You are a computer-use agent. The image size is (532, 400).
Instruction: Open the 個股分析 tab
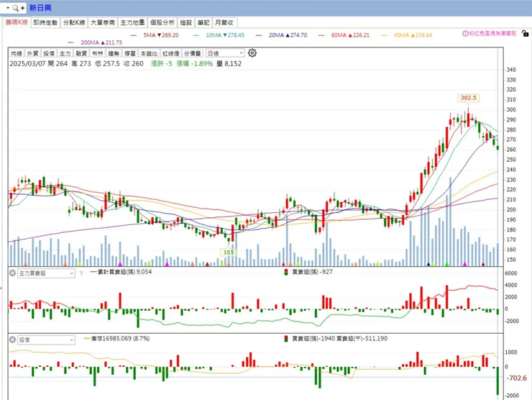click(x=162, y=23)
